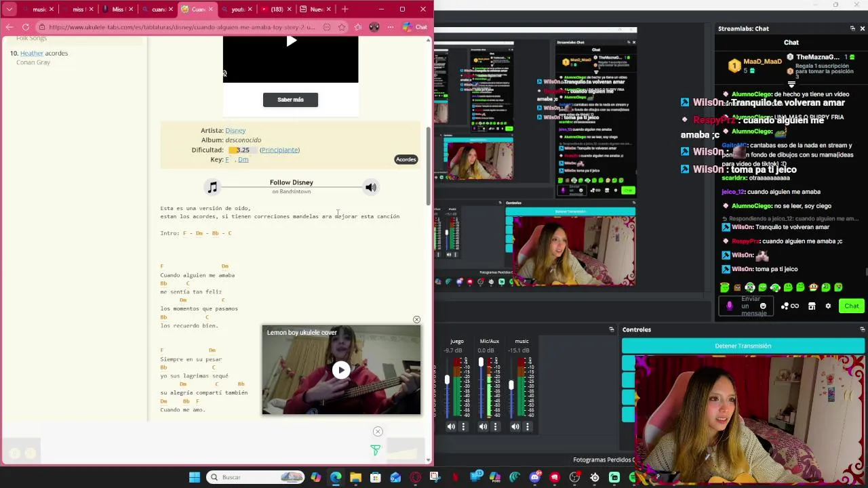Open Copilot Chat in browser toolbar
This screenshot has height=488, width=868.
point(415,27)
